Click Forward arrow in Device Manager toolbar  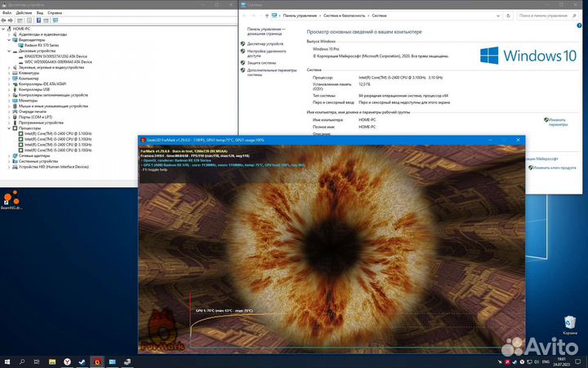coord(10,20)
